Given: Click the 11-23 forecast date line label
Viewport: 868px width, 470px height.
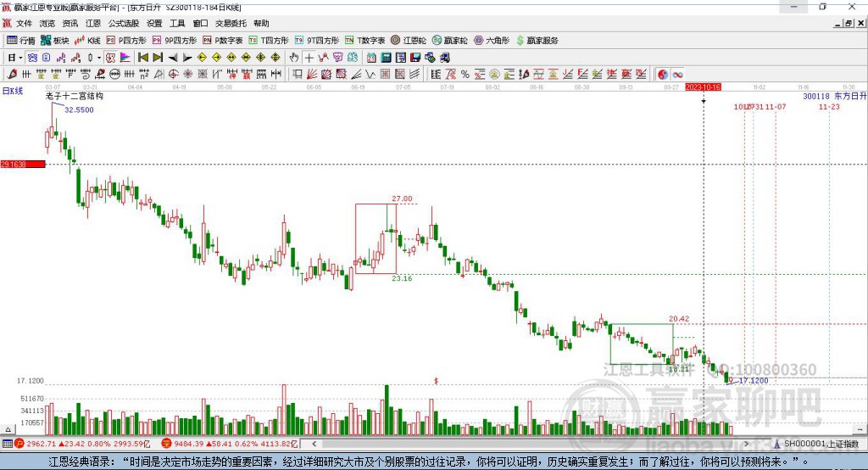Looking at the screenshot, I should [829, 106].
